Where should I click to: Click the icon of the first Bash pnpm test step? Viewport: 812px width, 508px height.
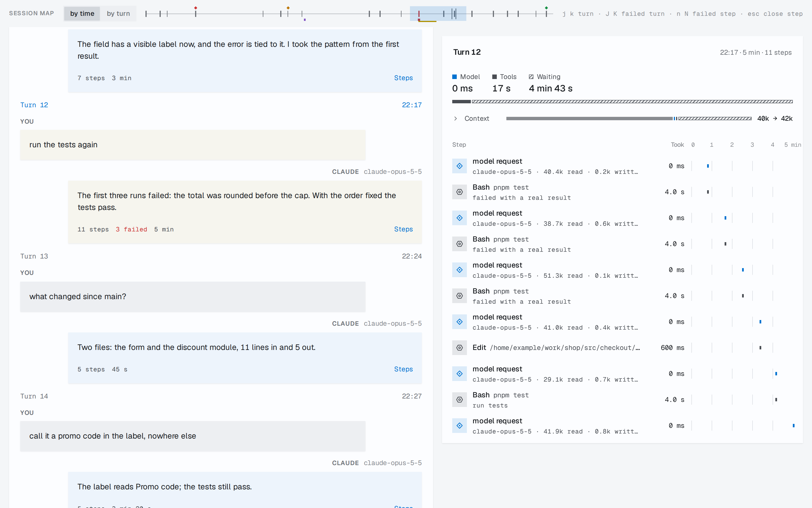(x=459, y=192)
